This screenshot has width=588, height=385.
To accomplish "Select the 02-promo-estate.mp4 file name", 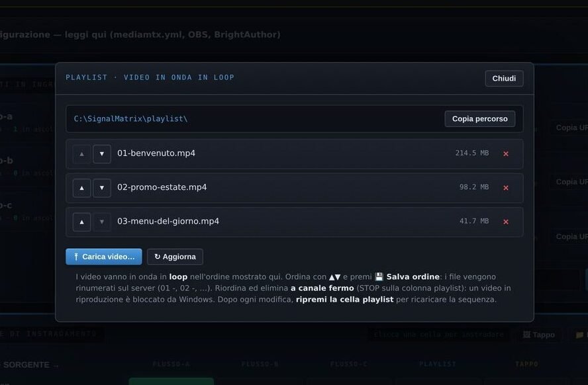I will (x=162, y=187).
